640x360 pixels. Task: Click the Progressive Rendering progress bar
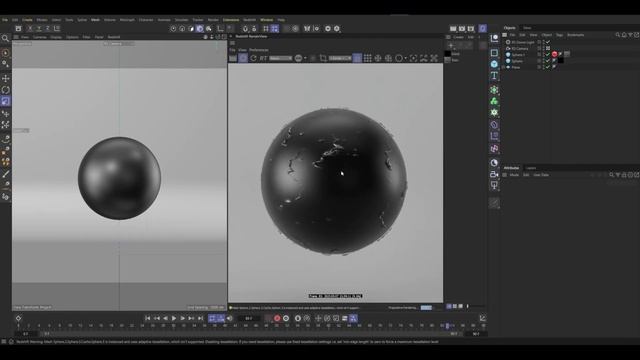point(426,307)
